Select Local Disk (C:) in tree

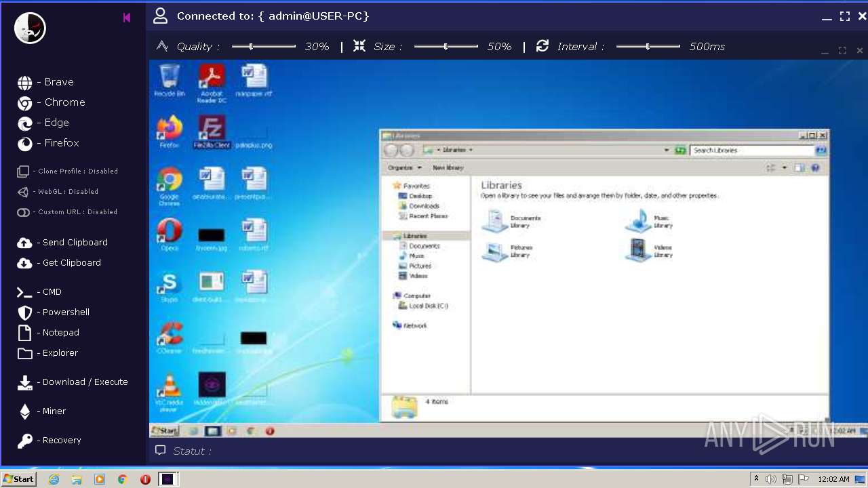pyautogui.click(x=424, y=306)
